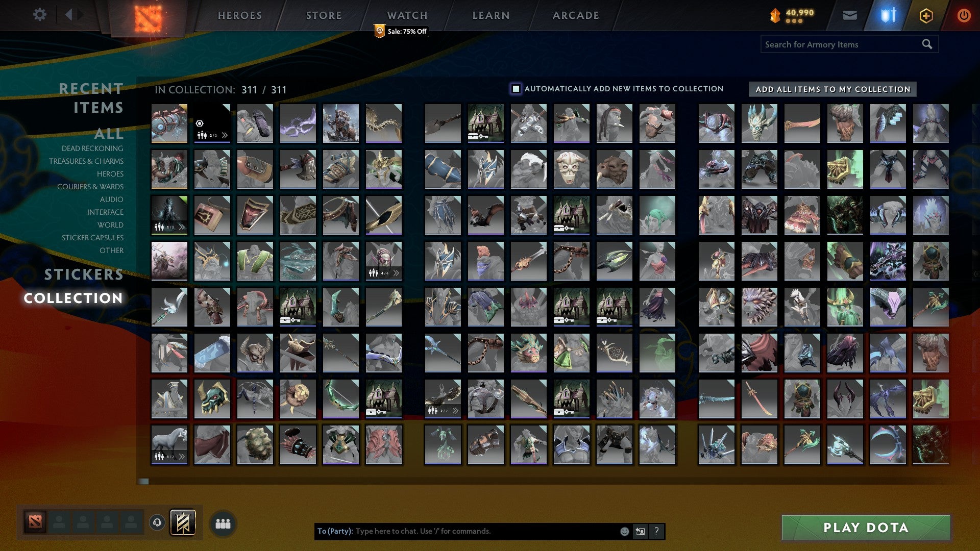Click the guild banner icon

tap(183, 522)
